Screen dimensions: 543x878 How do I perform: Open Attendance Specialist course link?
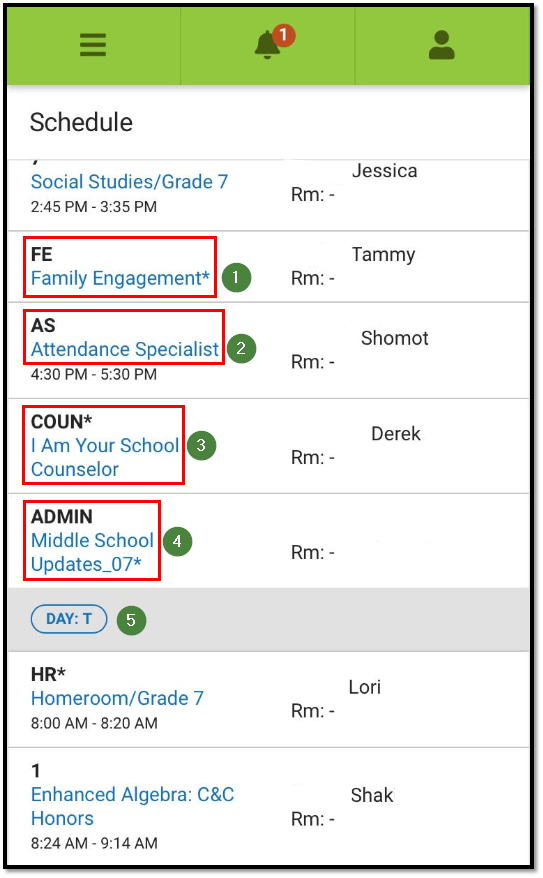(125, 349)
